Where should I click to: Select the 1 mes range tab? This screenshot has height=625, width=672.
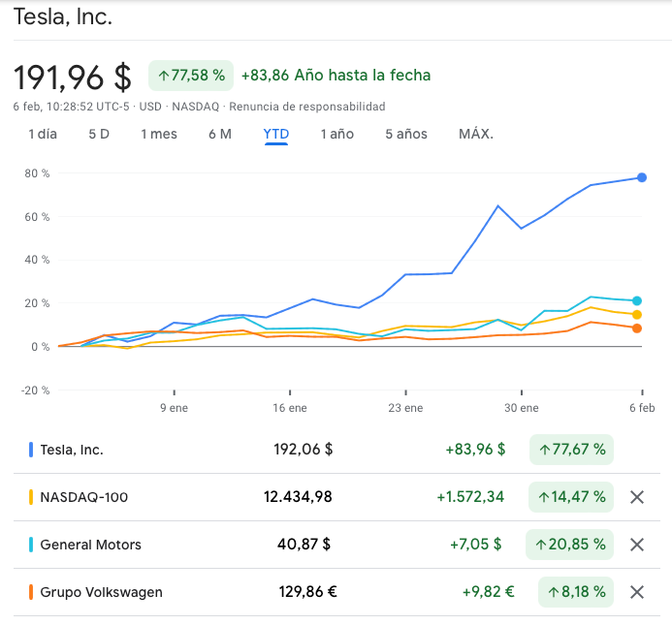tap(159, 134)
